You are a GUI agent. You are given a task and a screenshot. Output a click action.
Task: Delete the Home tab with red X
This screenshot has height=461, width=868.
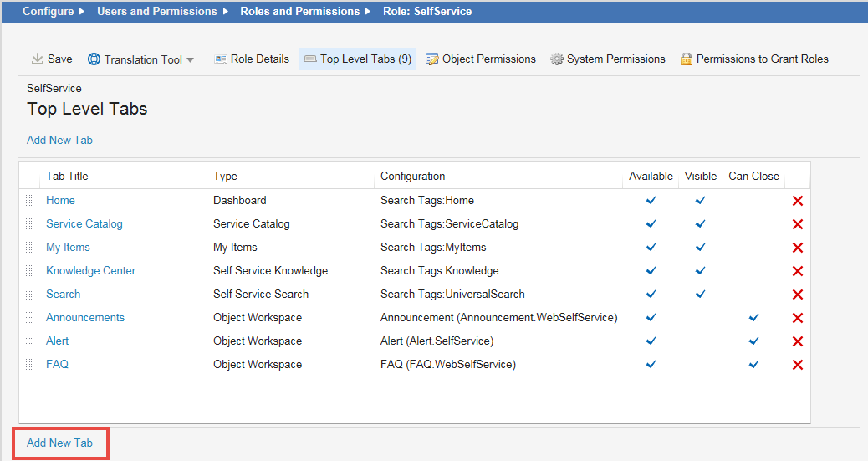click(x=797, y=201)
